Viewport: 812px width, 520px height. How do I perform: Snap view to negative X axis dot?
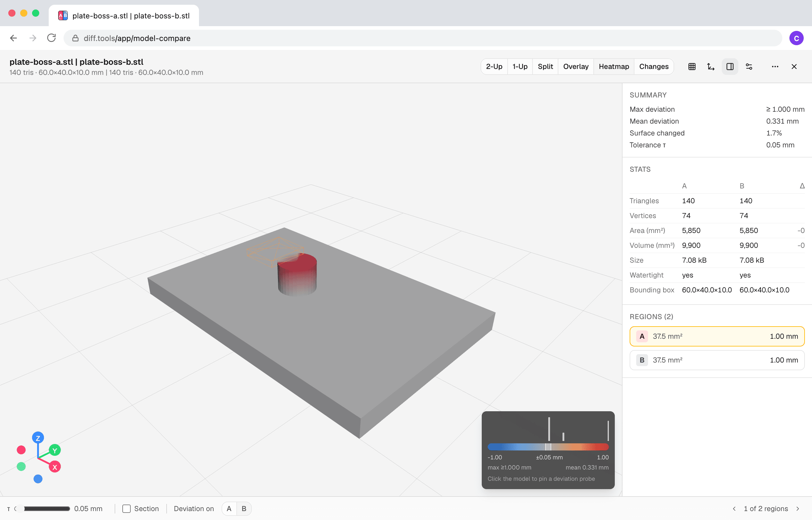(x=21, y=450)
